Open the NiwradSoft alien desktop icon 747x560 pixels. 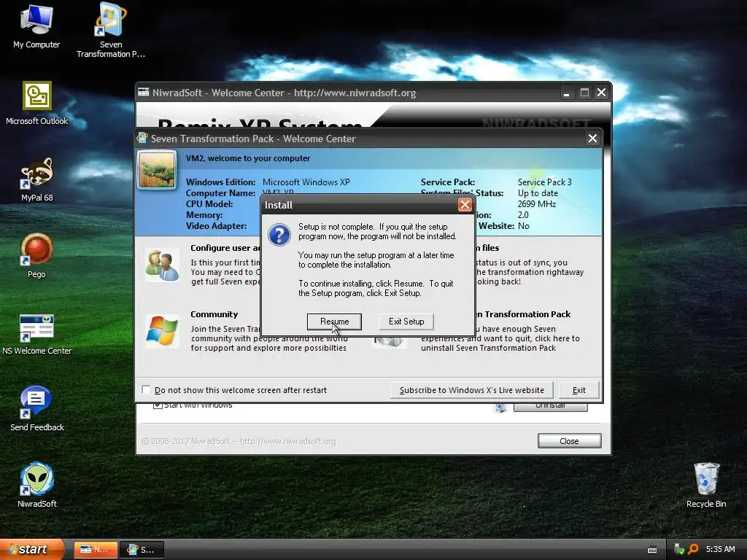(36, 485)
